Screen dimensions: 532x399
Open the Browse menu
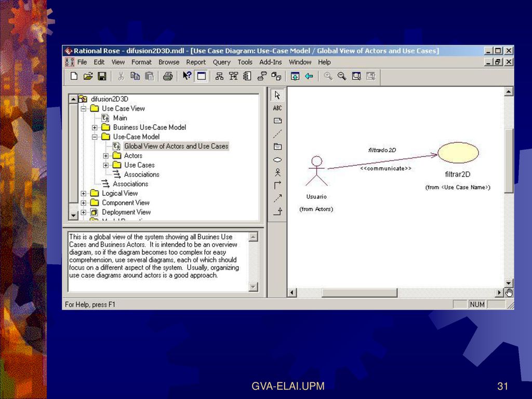pyautogui.click(x=169, y=62)
